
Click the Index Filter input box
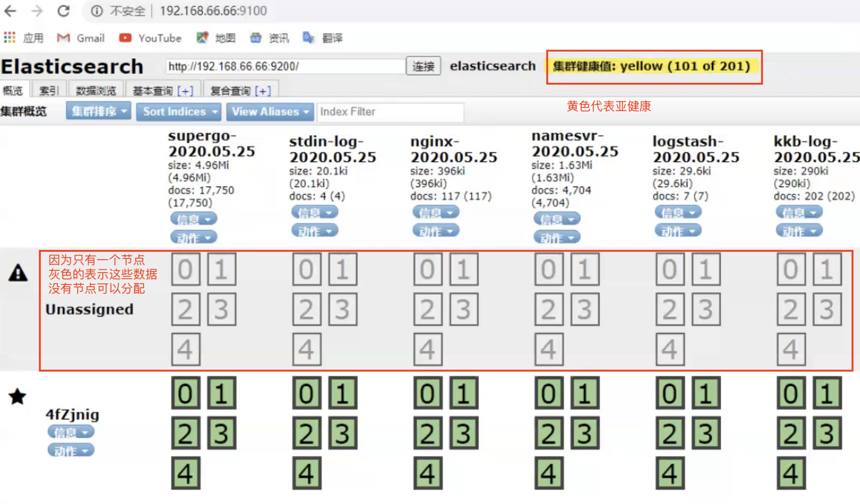coord(391,112)
